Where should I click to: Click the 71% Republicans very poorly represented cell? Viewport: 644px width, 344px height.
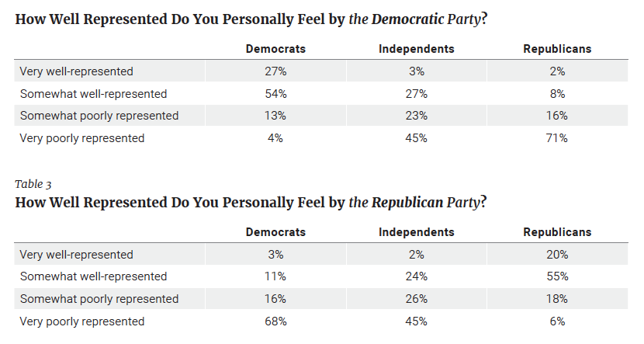(557, 138)
